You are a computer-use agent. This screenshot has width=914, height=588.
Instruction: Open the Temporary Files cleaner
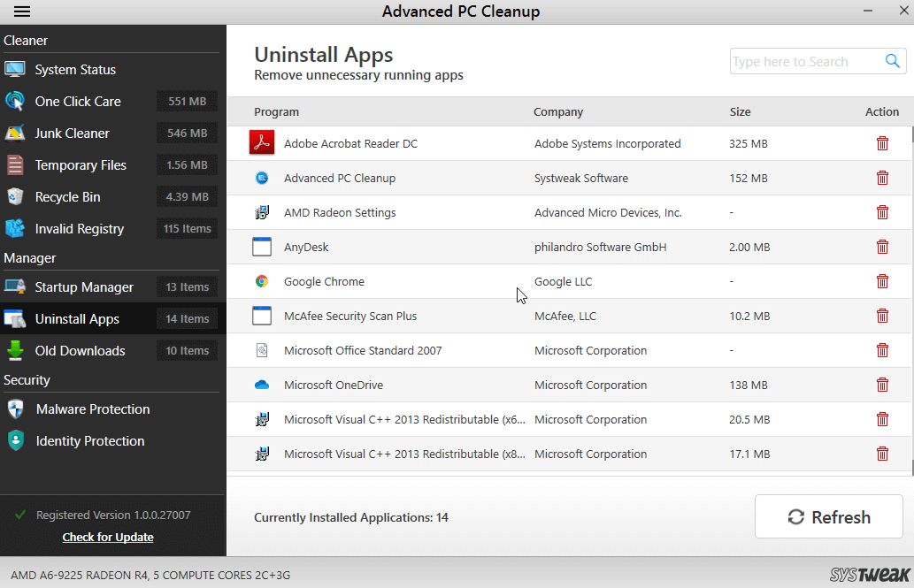[x=79, y=164]
